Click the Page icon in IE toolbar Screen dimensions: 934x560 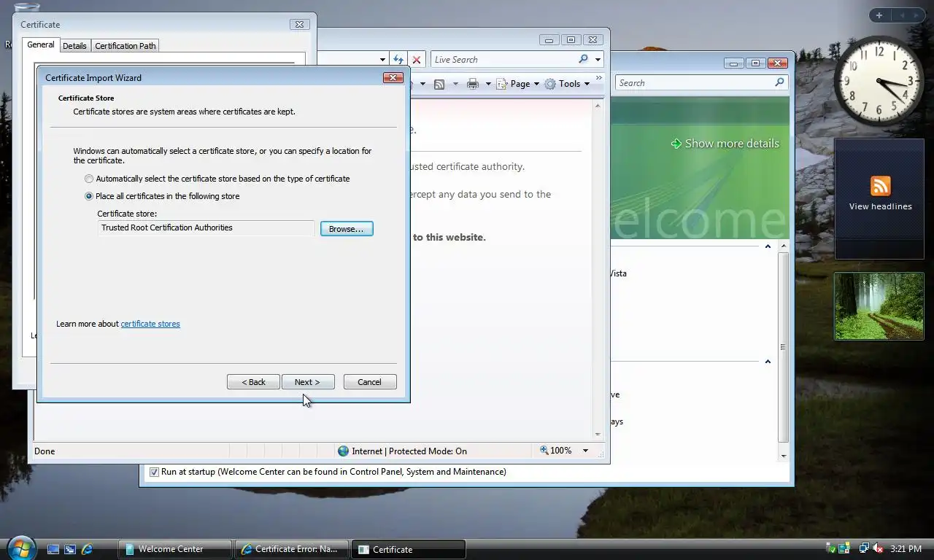click(502, 84)
